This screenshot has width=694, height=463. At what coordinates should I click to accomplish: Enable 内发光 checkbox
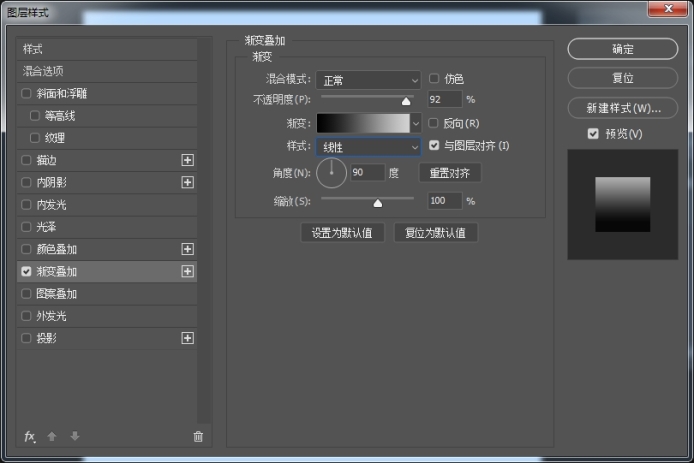pos(26,204)
